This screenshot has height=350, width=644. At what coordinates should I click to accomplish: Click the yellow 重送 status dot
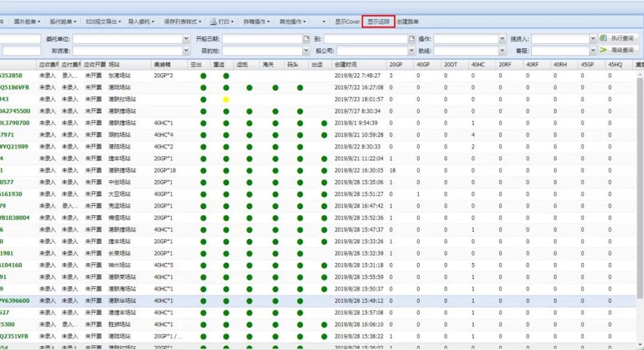pos(226,100)
